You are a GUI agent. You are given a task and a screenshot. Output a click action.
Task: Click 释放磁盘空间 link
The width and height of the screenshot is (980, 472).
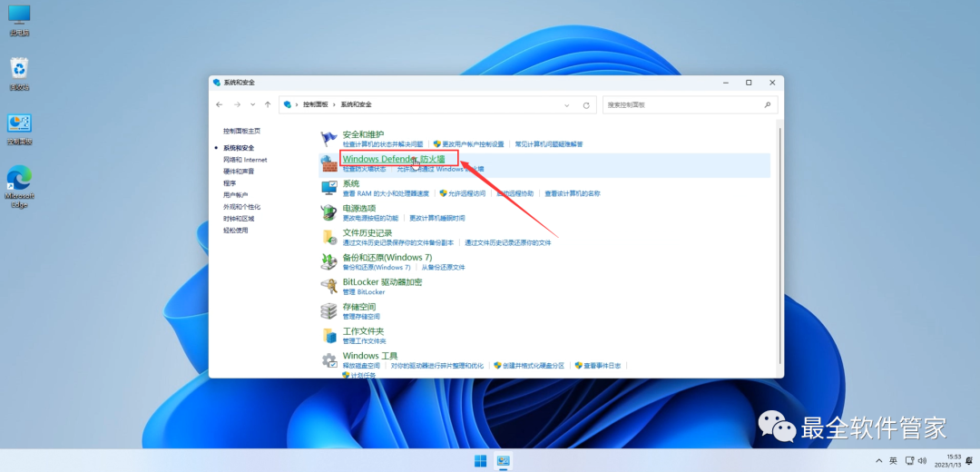coord(361,366)
